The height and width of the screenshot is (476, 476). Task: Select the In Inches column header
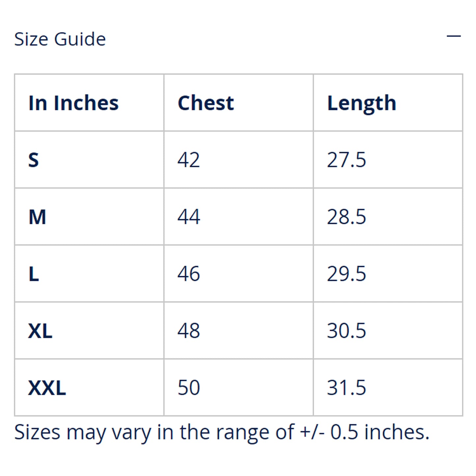click(73, 103)
